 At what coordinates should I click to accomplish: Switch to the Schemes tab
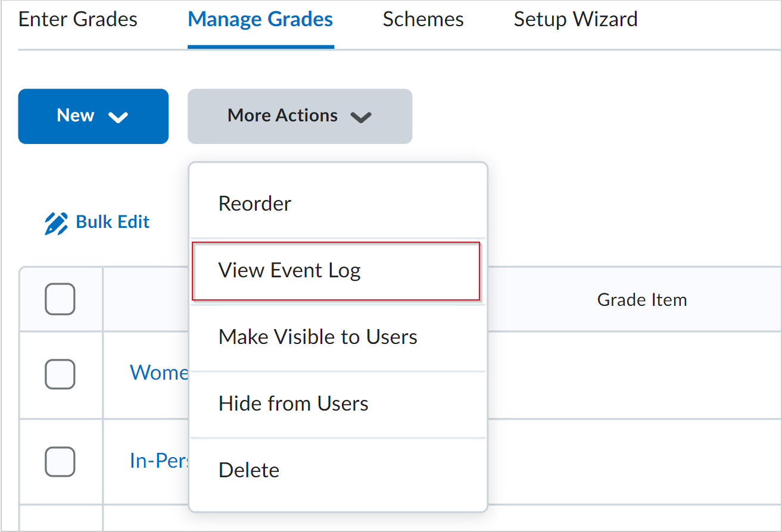(423, 20)
